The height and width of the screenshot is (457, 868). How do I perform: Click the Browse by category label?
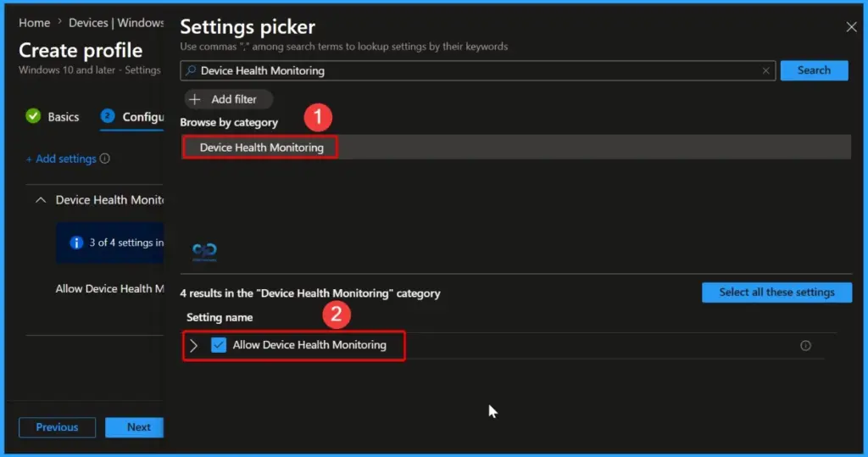(229, 122)
